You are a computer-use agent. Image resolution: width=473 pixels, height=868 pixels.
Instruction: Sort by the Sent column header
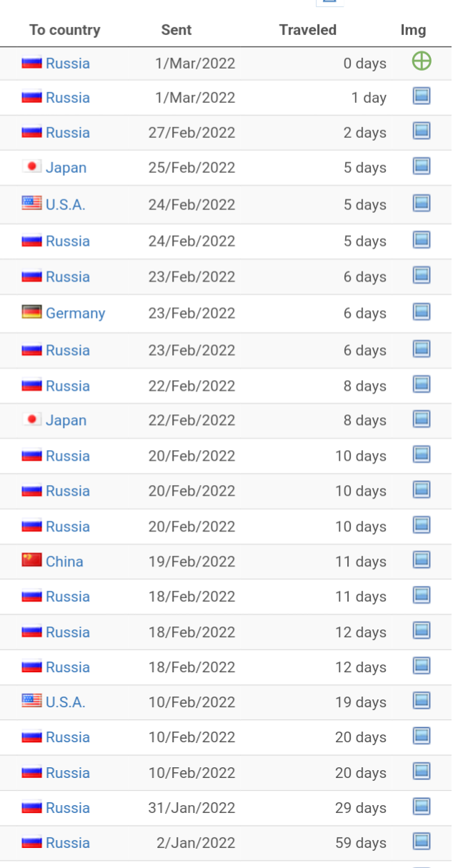pyautogui.click(x=176, y=30)
